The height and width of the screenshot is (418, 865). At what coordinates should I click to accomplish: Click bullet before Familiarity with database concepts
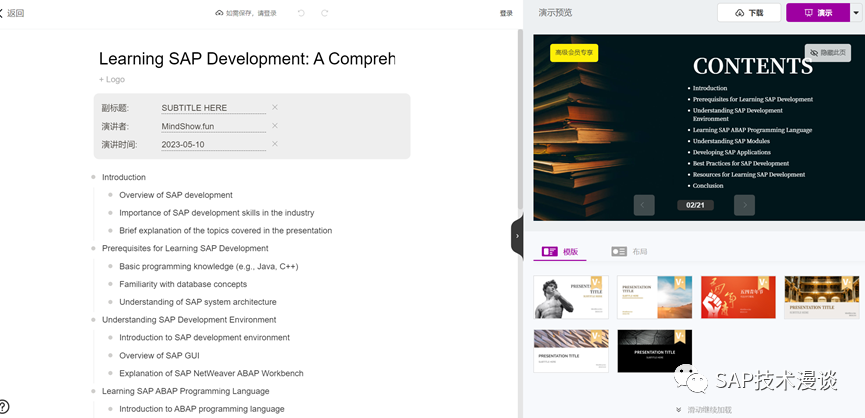[x=110, y=284]
